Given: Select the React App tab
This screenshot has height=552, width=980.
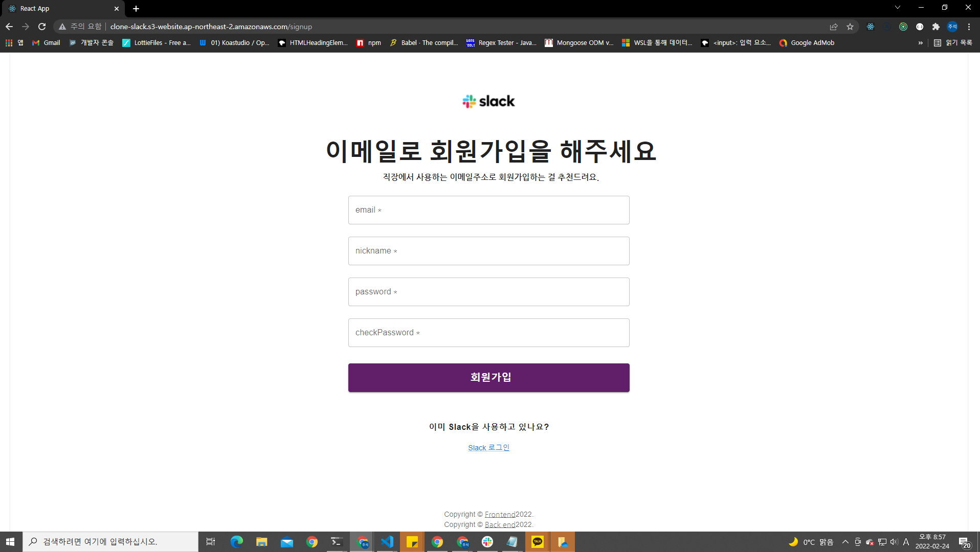Looking at the screenshot, I should (x=64, y=9).
